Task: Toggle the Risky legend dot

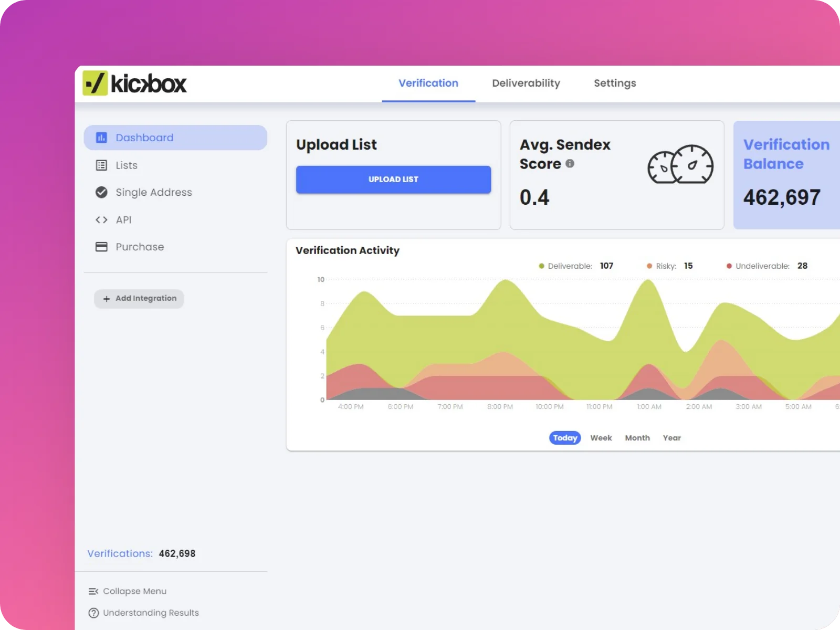Action: click(649, 266)
